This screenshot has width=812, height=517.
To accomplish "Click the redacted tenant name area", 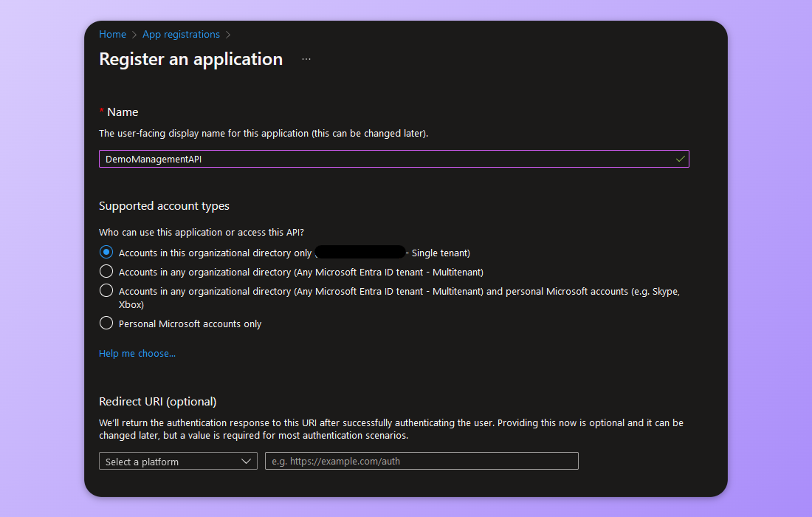I will [x=361, y=251].
